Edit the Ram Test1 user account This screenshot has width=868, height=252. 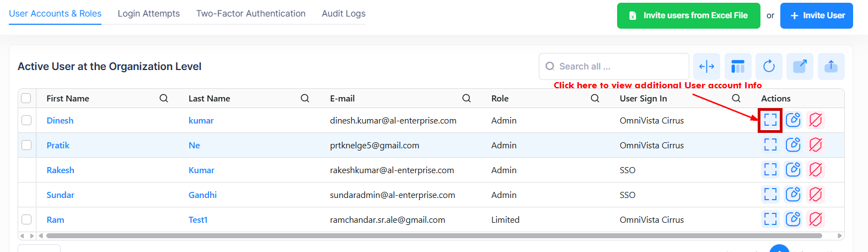click(793, 219)
